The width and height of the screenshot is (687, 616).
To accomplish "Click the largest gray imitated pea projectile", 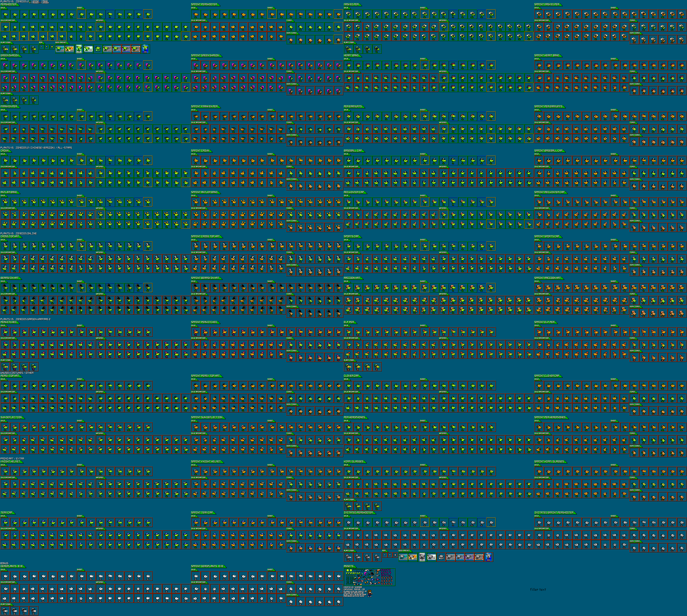I will (x=395, y=555).
